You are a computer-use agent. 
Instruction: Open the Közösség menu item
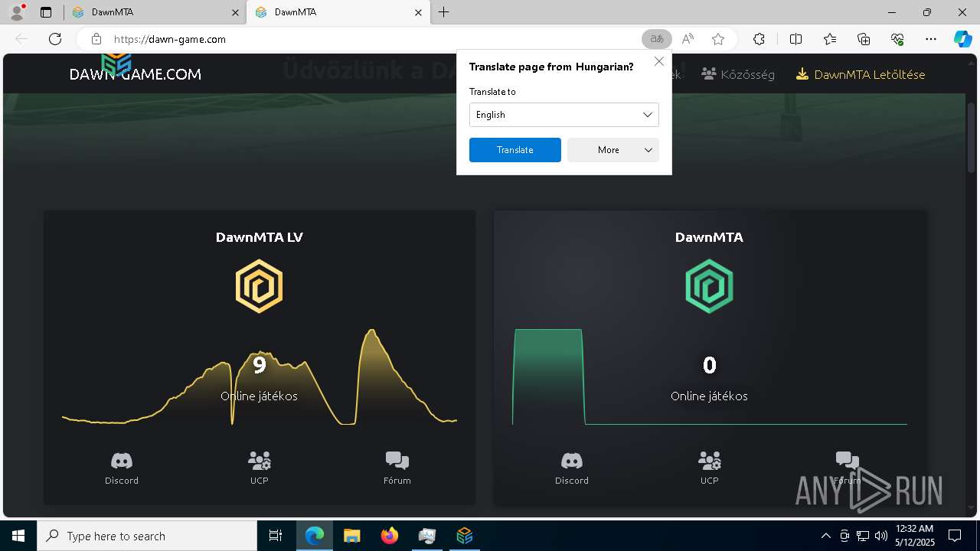point(738,74)
